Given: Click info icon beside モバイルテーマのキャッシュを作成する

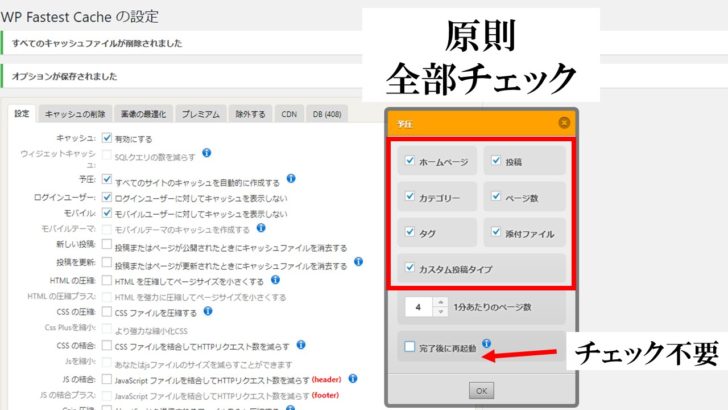Looking at the screenshot, I should tap(261, 228).
